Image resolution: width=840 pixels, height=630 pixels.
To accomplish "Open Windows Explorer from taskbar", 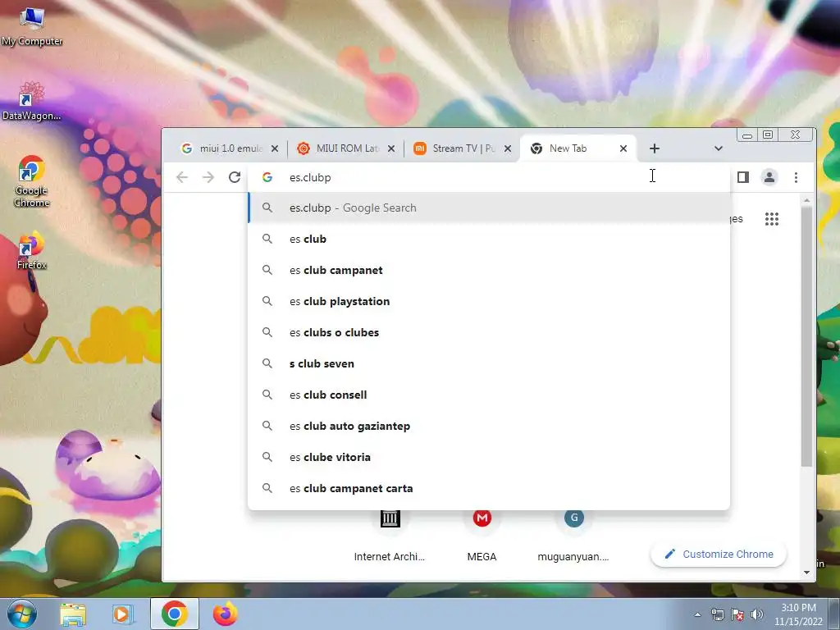I will (x=73, y=614).
